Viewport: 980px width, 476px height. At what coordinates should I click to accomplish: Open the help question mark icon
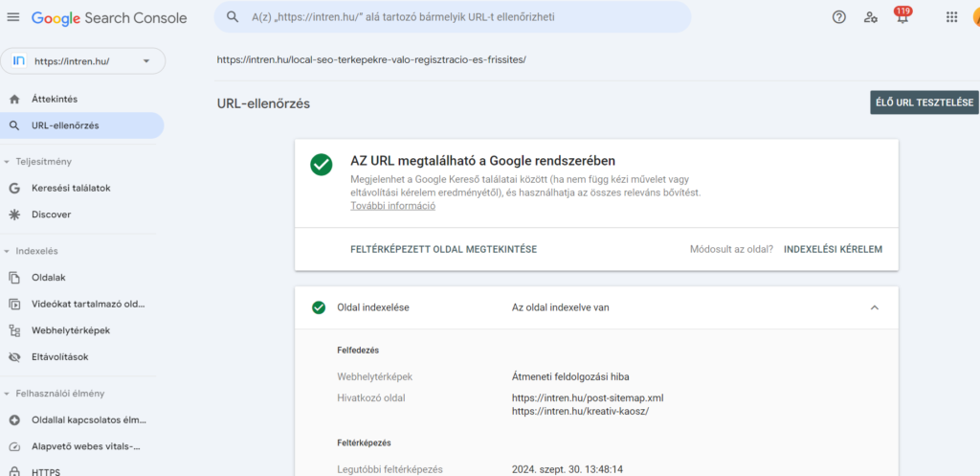[x=838, y=17]
